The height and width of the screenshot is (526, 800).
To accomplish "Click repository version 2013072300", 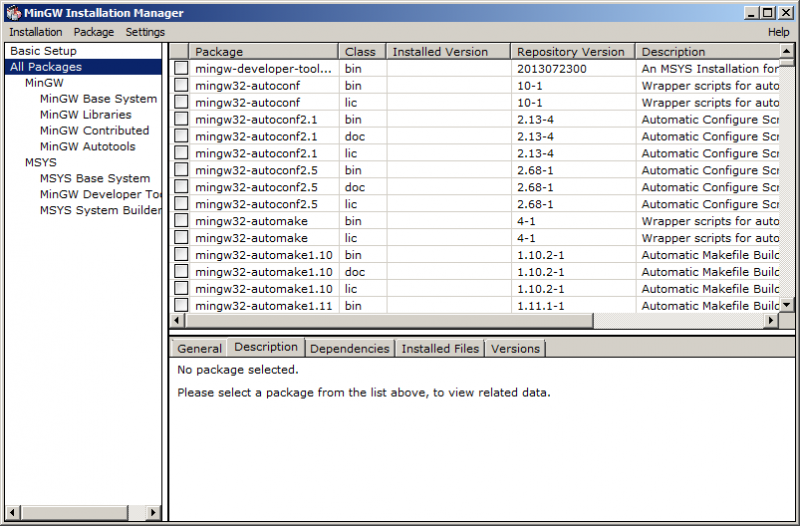I will click(552, 69).
